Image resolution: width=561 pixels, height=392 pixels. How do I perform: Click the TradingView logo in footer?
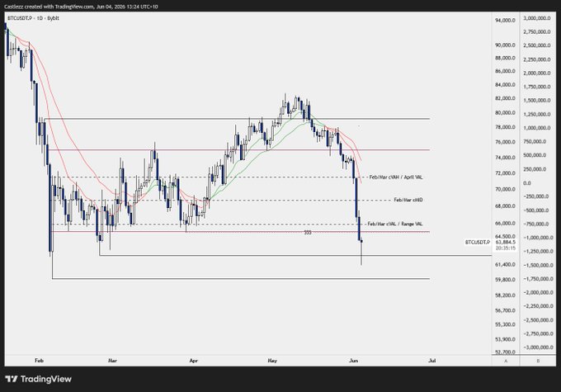[x=38, y=379]
